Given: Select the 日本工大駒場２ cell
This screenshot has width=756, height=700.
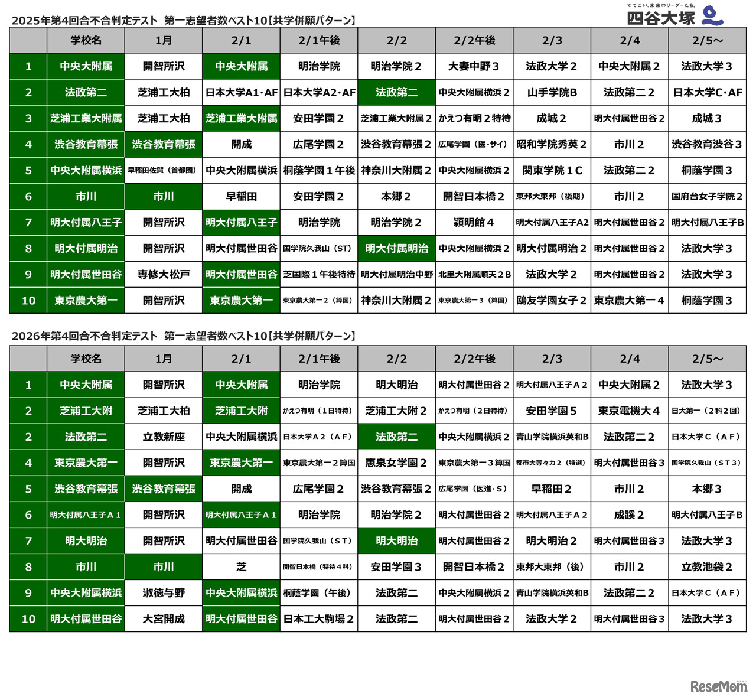Looking at the screenshot, I should [319, 618].
